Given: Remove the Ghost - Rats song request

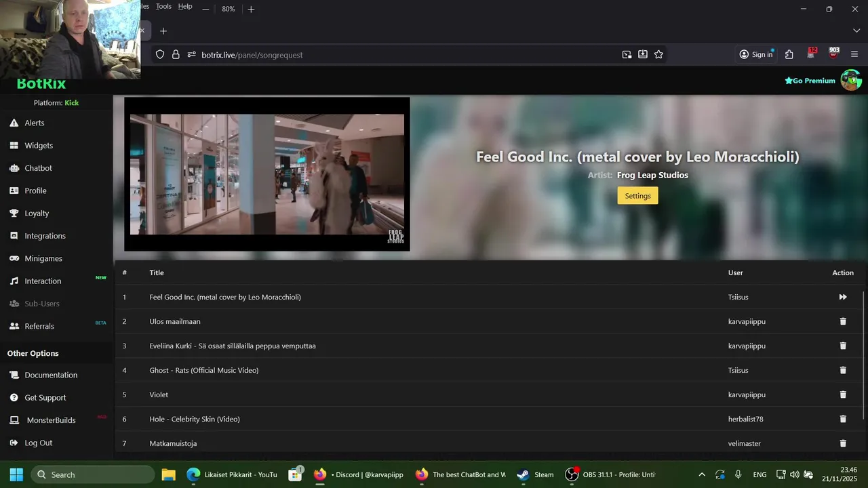Looking at the screenshot, I should (x=843, y=370).
